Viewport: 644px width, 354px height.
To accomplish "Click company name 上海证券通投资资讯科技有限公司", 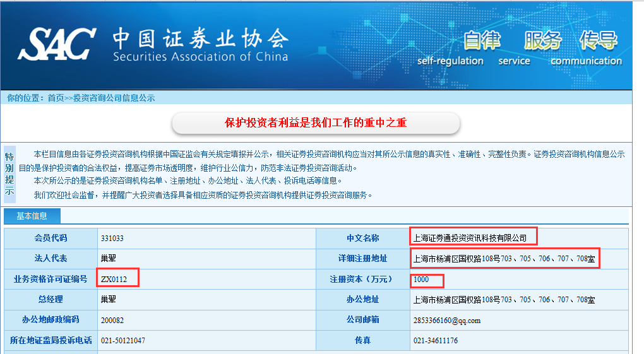I will [470, 238].
